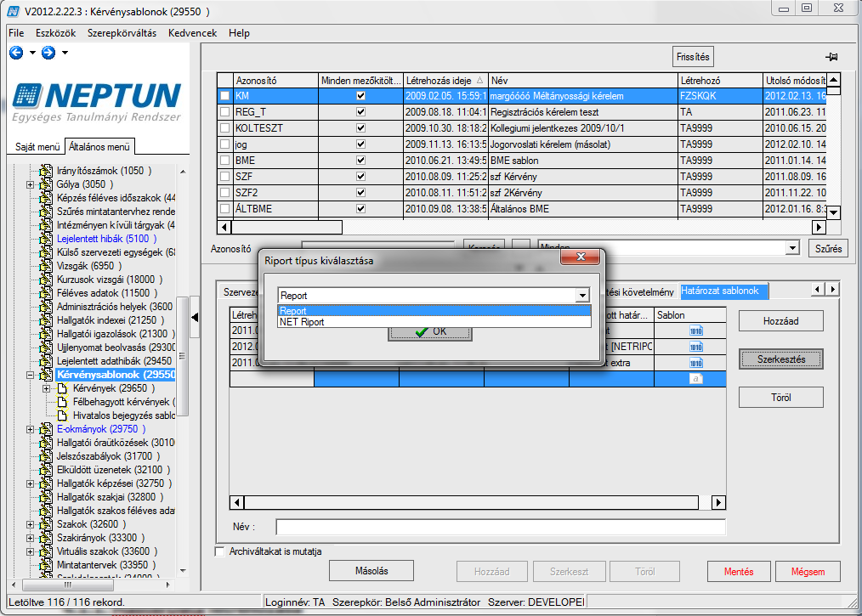Toggle the row checkbox for KOLTESZT
The height and width of the screenshot is (616, 862).
click(224, 128)
